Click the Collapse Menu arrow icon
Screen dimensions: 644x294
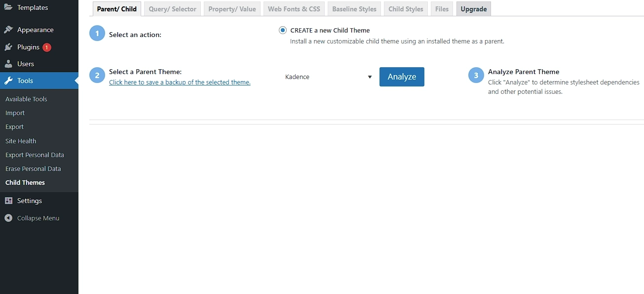click(x=8, y=218)
